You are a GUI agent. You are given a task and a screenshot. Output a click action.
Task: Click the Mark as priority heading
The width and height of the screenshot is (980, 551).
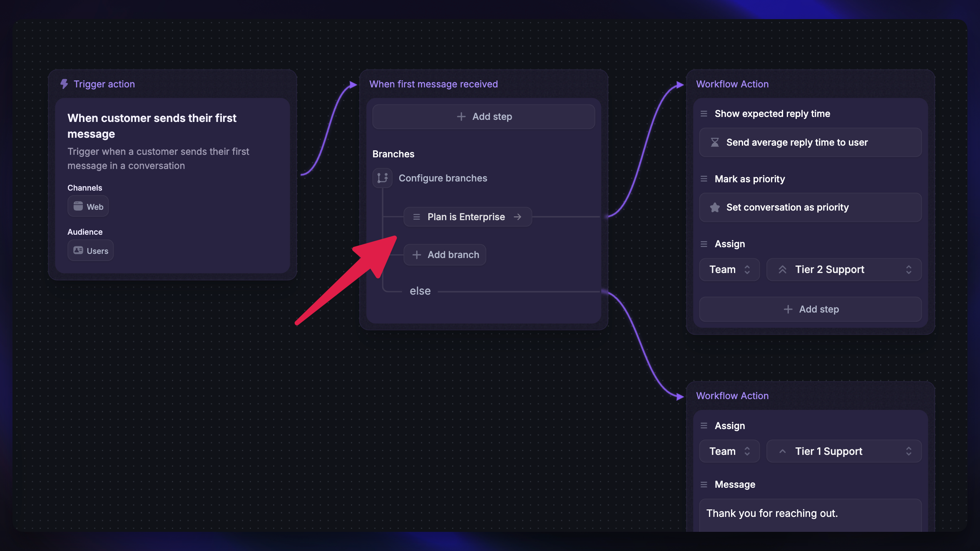pos(750,179)
